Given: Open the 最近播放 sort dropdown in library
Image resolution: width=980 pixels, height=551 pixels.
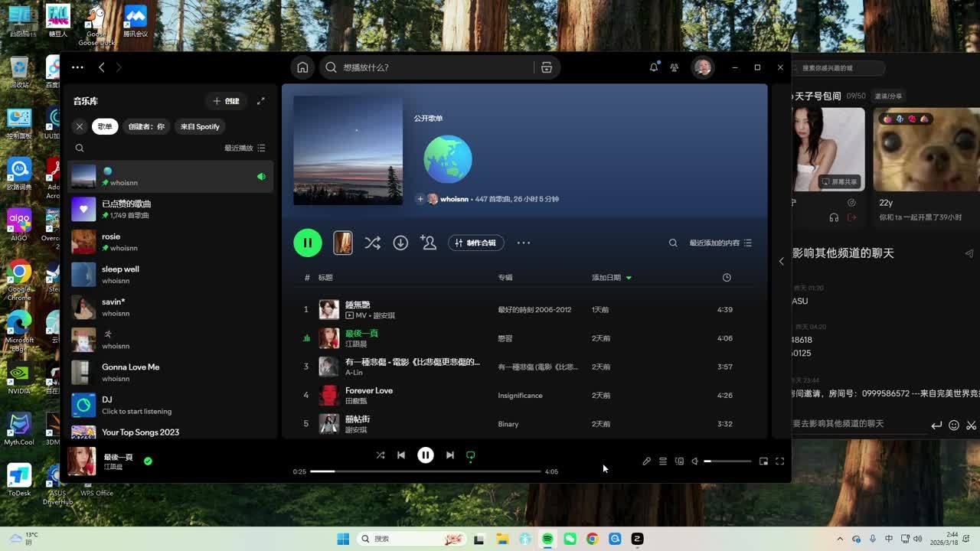Looking at the screenshot, I should [x=244, y=148].
